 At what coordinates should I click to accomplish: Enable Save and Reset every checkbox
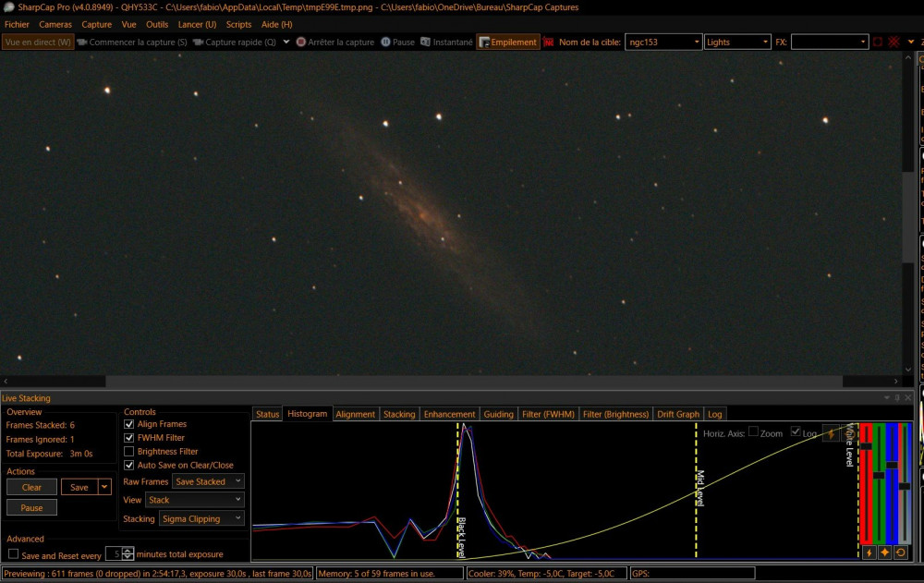tap(13, 554)
